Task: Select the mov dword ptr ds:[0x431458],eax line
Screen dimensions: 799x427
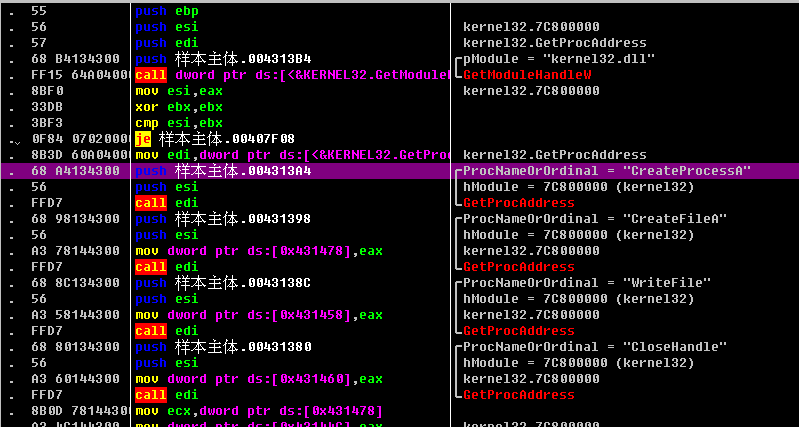Action: click(259, 315)
